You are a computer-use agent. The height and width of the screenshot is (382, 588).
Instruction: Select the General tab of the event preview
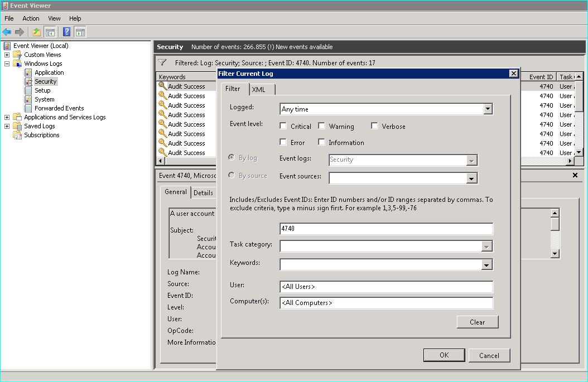[176, 192]
